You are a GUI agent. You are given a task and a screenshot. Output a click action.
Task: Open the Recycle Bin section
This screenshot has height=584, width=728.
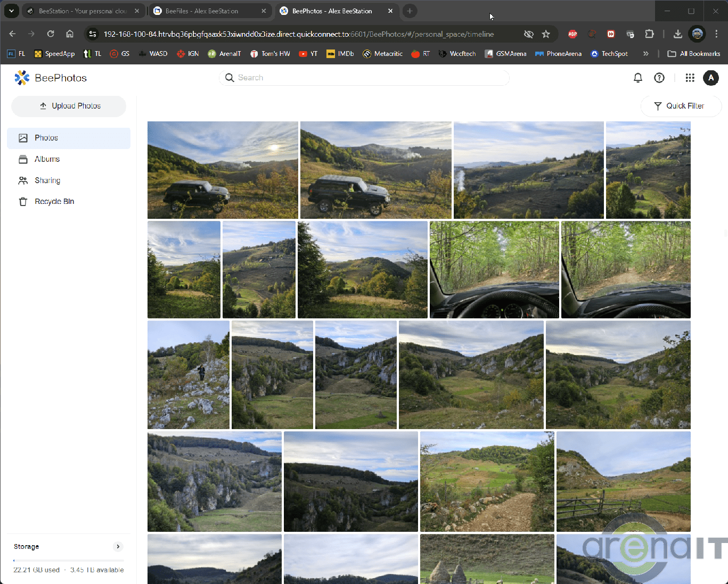click(x=54, y=202)
